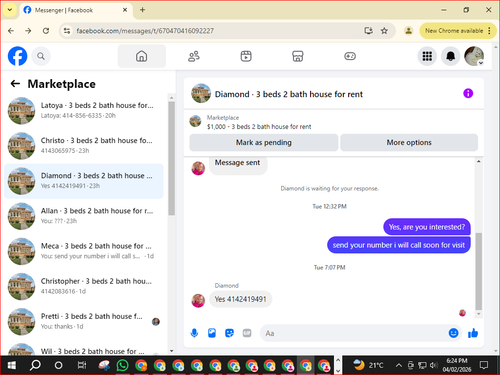This screenshot has height=375, width=500.
Task: Reload the page
Action: point(46,31)
